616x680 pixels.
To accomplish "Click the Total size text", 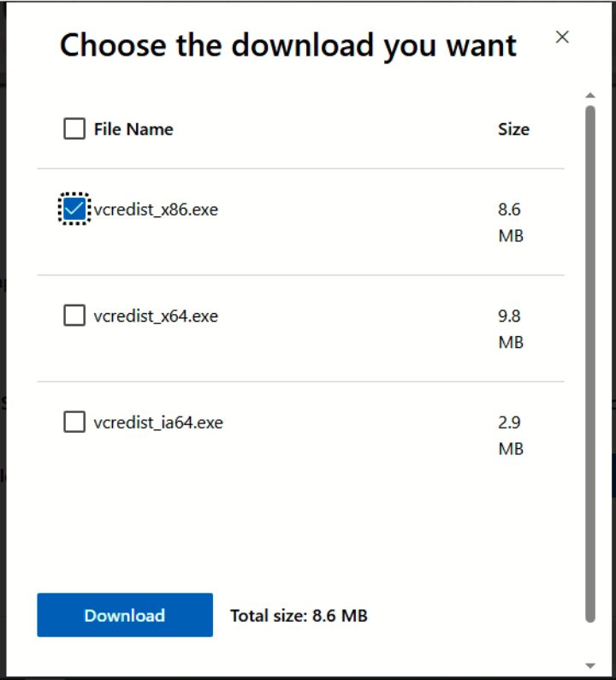I will (x=299, y=615).
